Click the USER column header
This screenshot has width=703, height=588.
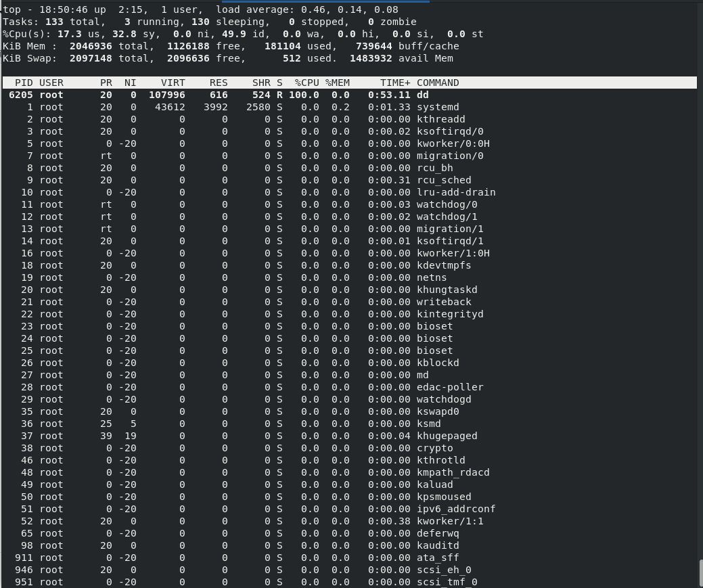tap(51, 83)
